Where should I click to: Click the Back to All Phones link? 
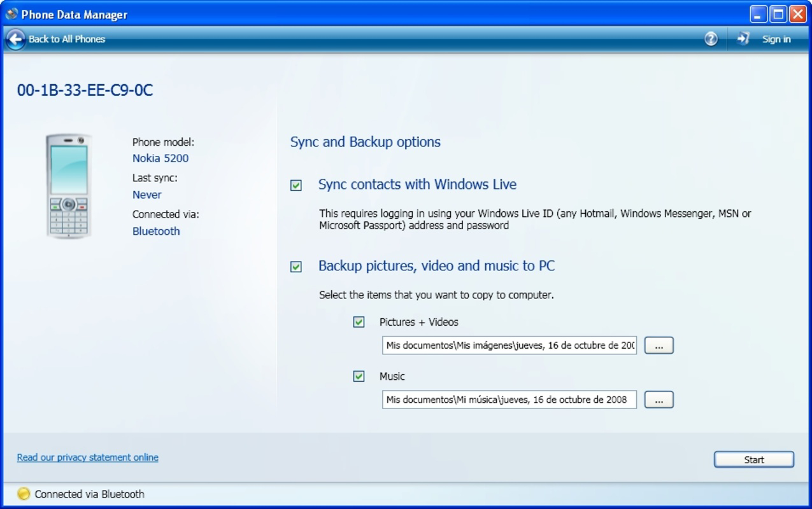67,39
